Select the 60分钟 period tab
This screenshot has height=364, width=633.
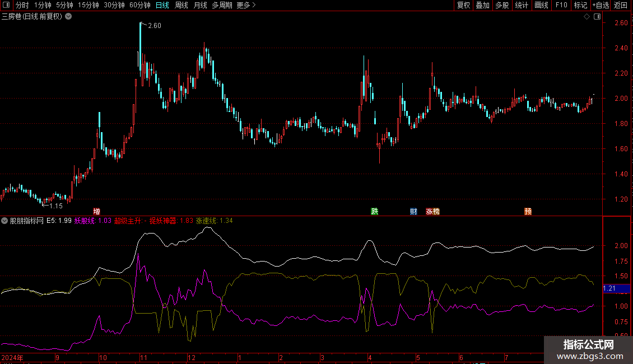click(140, 5)
